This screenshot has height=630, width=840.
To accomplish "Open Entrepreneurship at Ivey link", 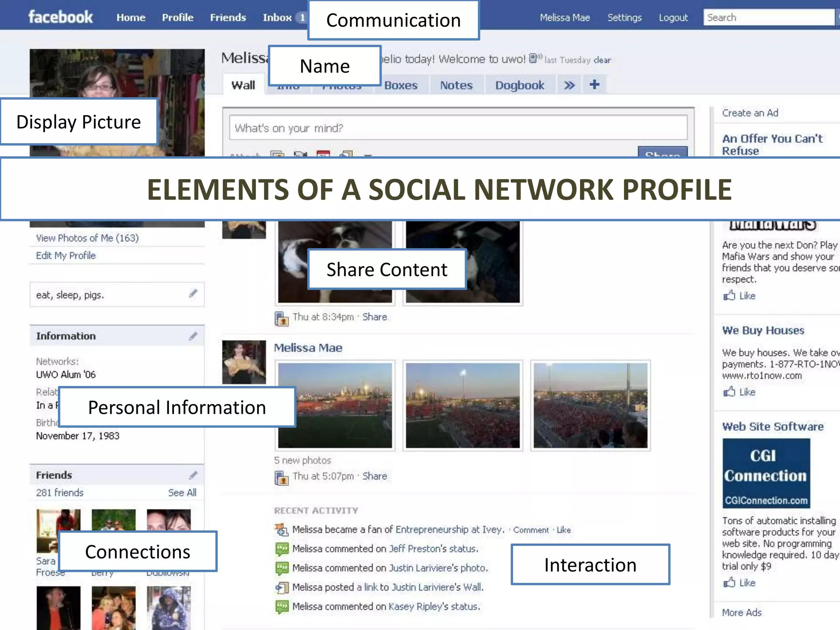I will click(x=450, y=530).
